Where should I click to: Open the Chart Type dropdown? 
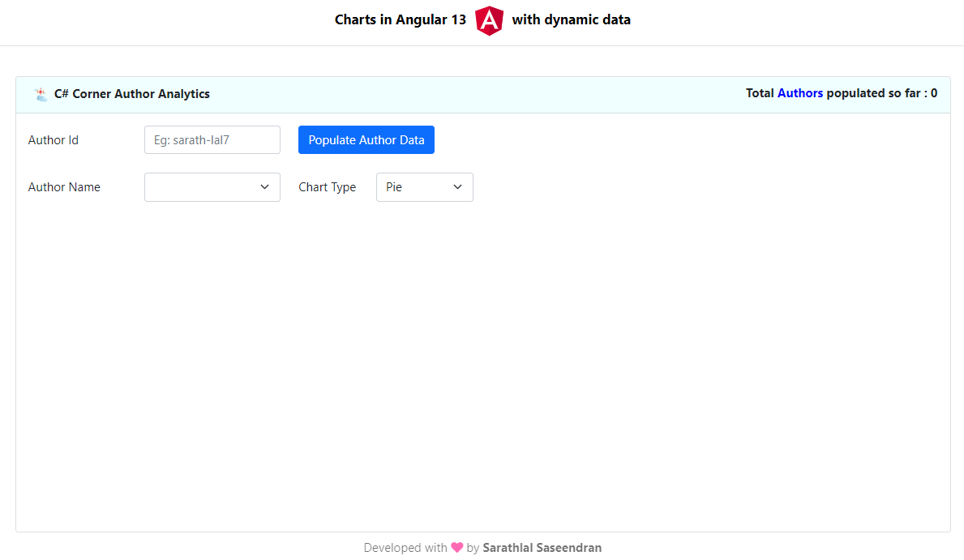pyautogui.click(x=424, y=187)
